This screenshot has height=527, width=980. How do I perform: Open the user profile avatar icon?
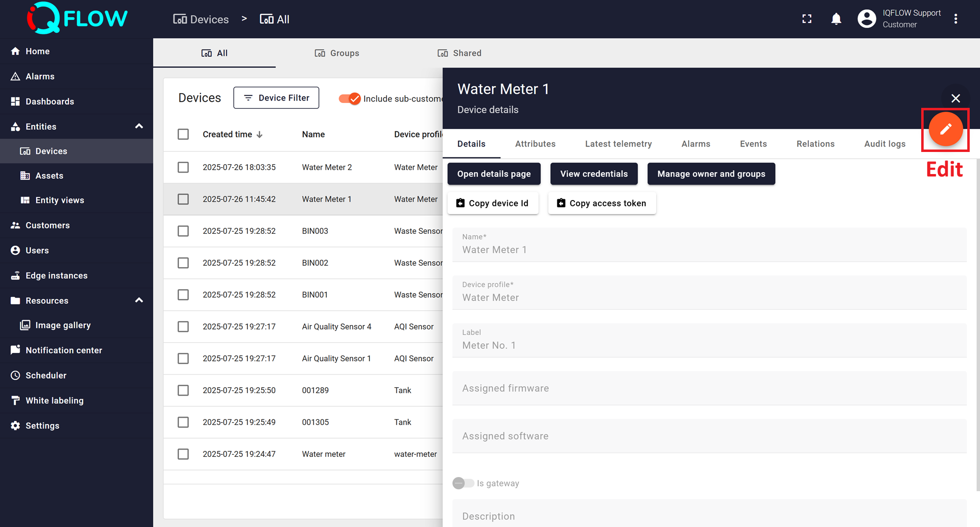pyautogui.click(x=866, y=19)
